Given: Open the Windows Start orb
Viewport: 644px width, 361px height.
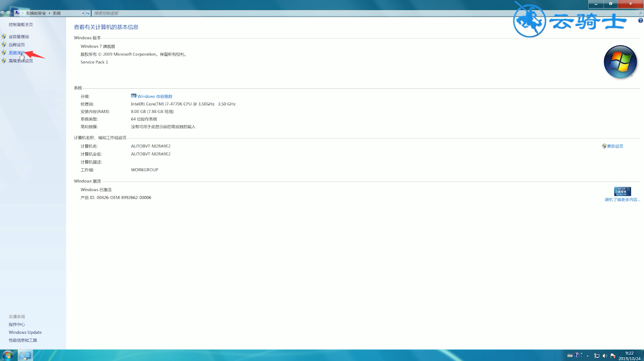Looking at the screenshot, I should tap(8, 355).
